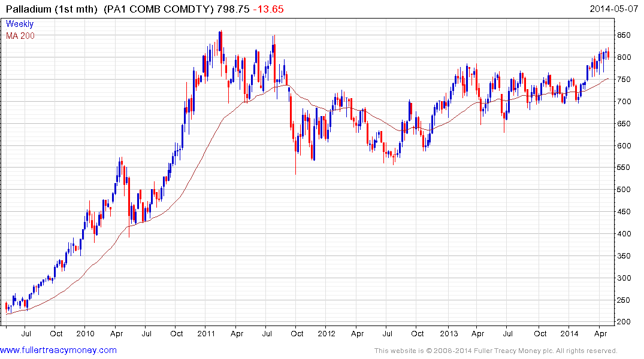Image resolution: width=644 pixels, height=359 pixels.
Task: Click the 200 price axis label
Action: pyautogui.click(x=624, y=322)
